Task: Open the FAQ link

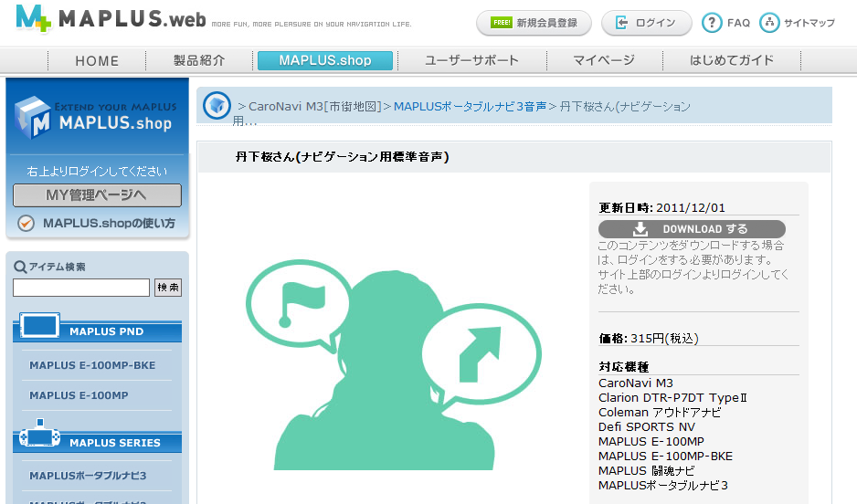Action: click(738, 23)
